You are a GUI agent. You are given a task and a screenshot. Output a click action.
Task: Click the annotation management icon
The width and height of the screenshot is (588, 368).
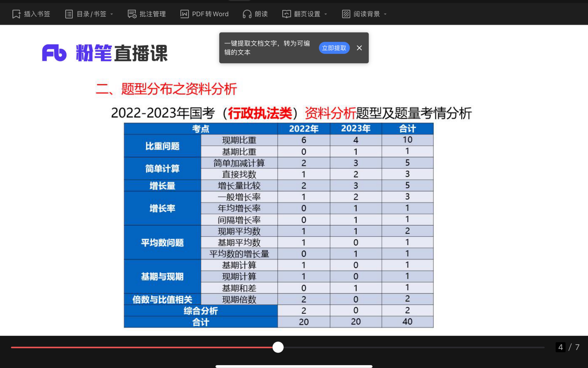coord(132,14)
